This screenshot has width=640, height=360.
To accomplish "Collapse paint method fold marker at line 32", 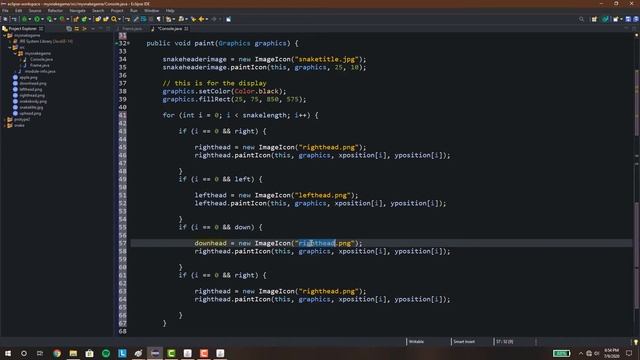I will click(x=129, y=43).
